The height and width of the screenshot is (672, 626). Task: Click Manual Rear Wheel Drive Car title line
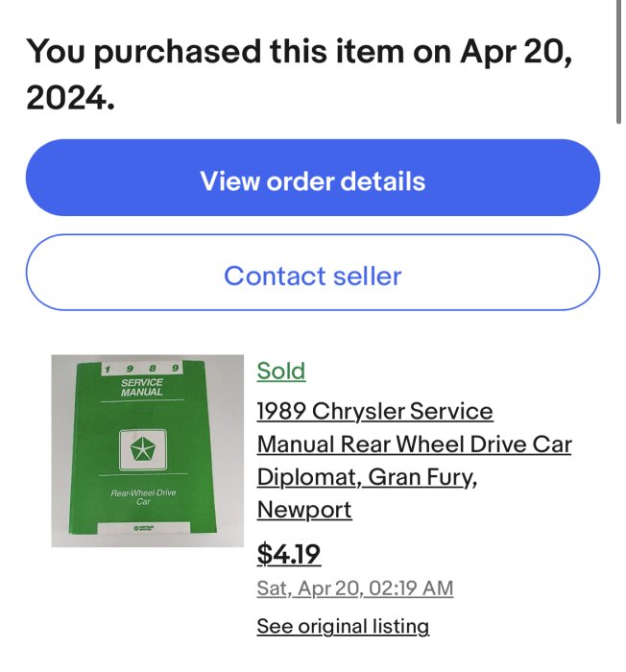(414, 444)
